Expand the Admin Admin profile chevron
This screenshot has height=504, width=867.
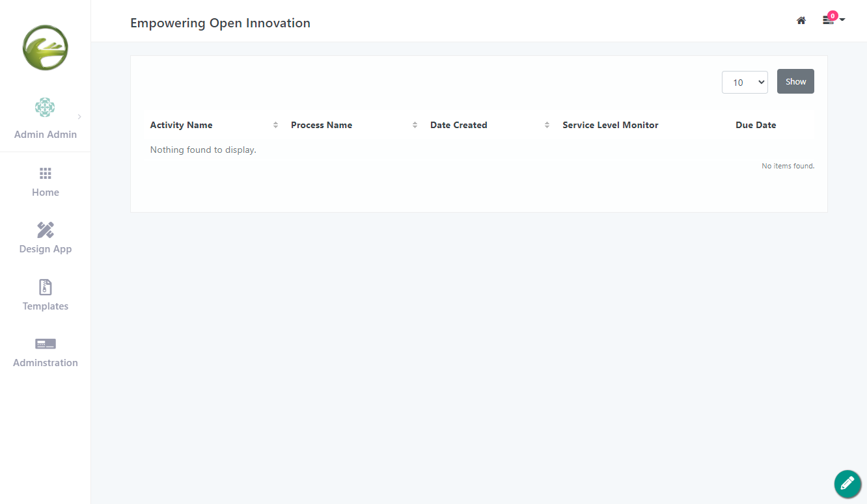[79, 116]
